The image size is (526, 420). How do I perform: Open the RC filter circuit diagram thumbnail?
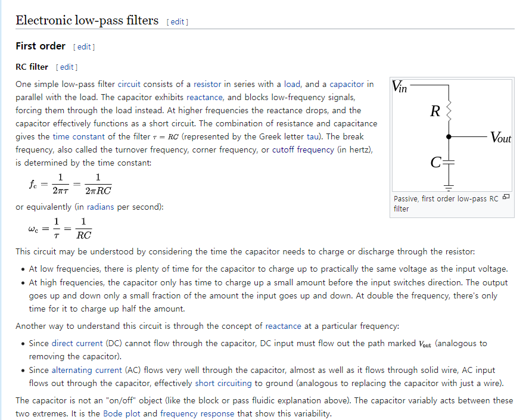click(x=452, y=135)
